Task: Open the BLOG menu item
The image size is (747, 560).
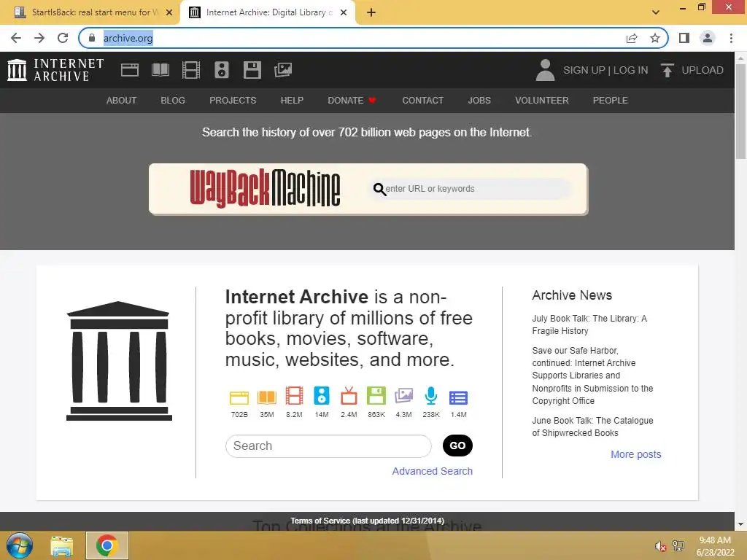Action: 173,101
